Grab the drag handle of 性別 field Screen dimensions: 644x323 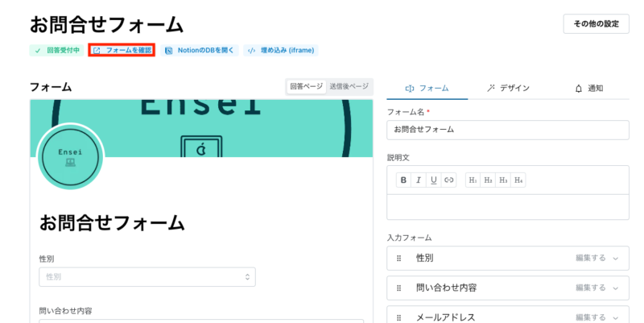pyautogui.click(x=398, y=259)
